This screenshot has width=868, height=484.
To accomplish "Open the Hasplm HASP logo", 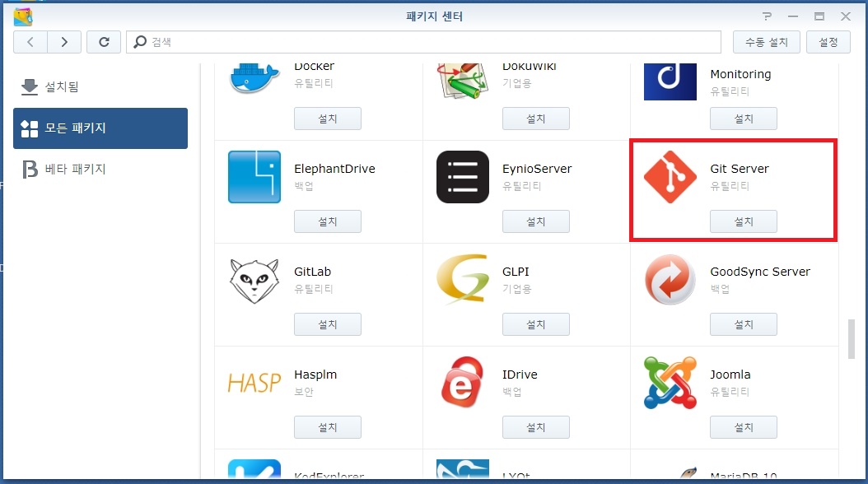I will 254,383.
